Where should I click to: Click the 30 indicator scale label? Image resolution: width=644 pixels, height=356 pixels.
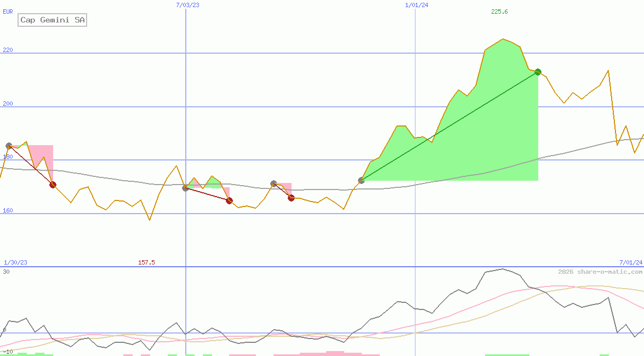point(6,272)
